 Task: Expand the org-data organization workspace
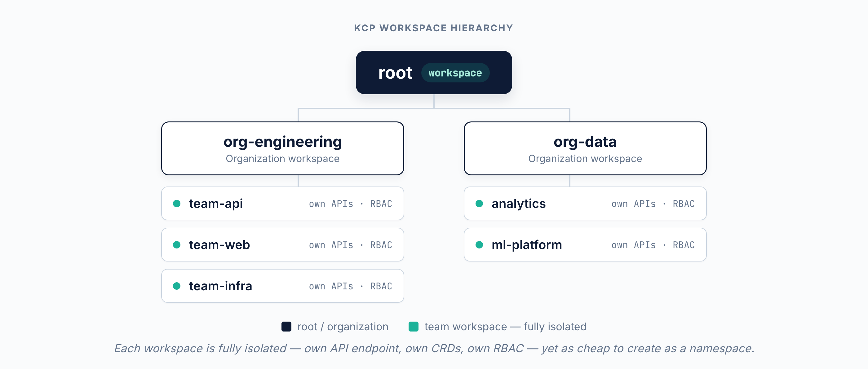(x=585, y=148)
